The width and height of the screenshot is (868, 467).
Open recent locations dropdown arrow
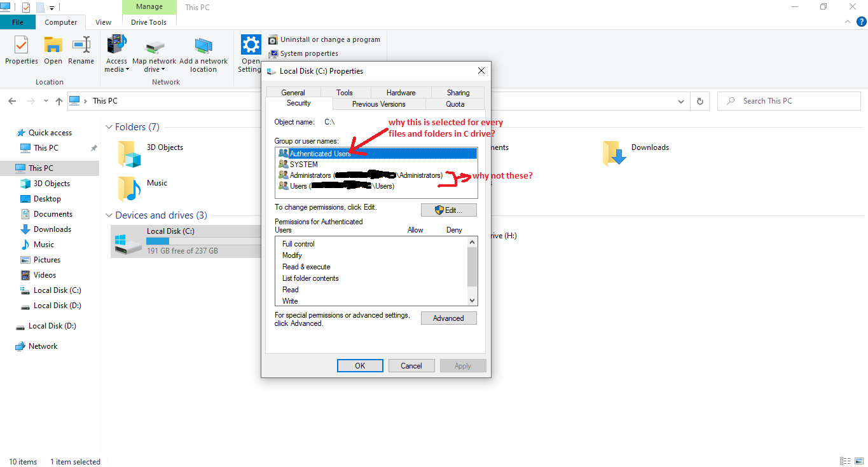pos(46,101)
